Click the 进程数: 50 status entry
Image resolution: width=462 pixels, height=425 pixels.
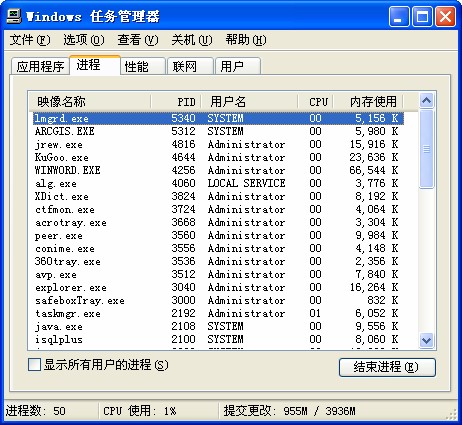point(36,411)
